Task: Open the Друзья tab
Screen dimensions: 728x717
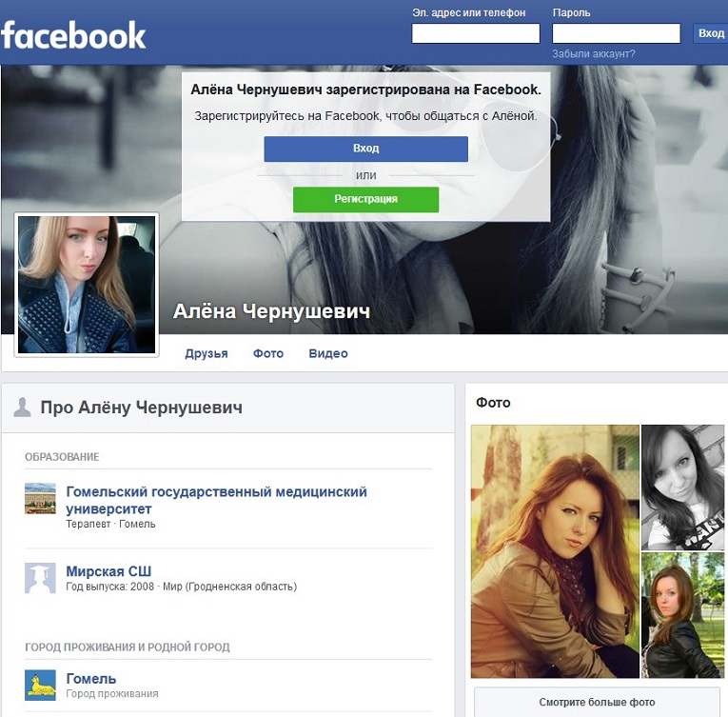Action: 207,353
